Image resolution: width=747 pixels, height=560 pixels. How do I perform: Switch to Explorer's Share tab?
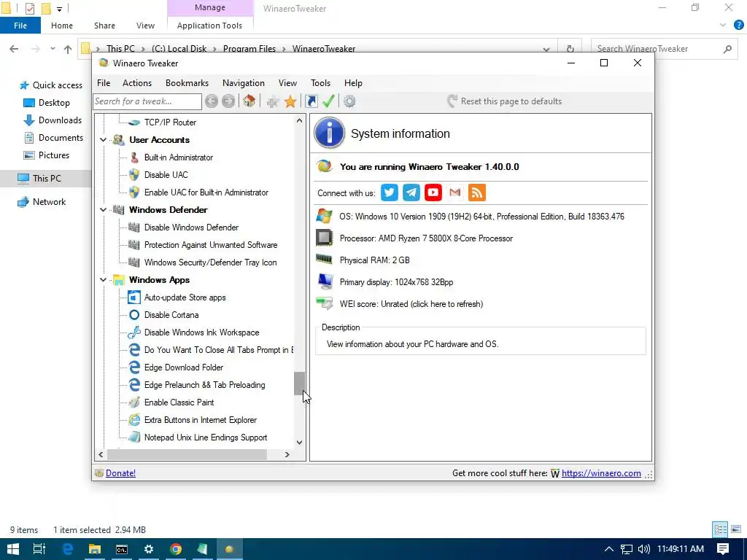(x=104, y=26)
